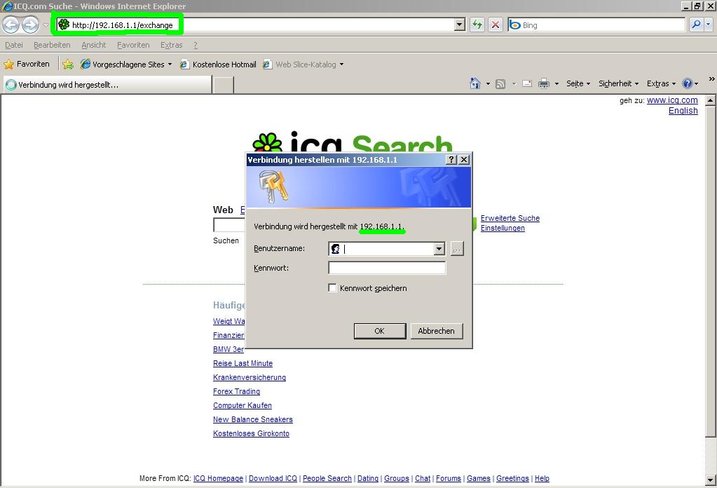
Task: Open the Extras menu in menu bar
Action: pos(171,45)
